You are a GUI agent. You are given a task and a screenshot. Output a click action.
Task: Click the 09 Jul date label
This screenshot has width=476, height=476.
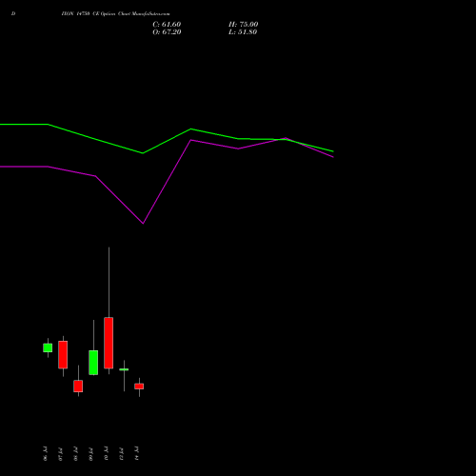click(90, 453)
